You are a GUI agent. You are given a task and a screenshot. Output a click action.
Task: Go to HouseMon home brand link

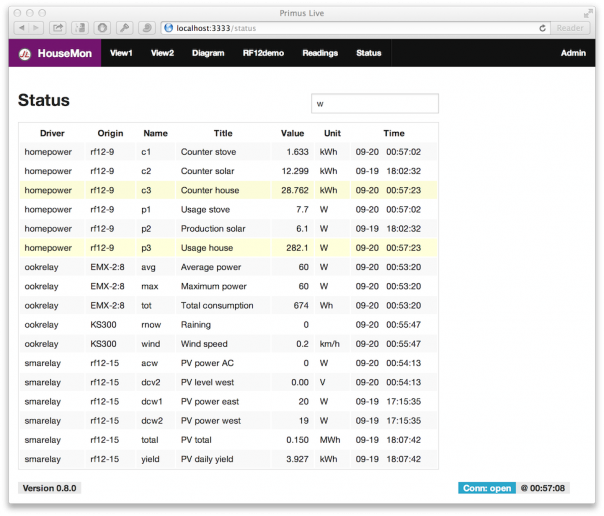pos(55,53)
